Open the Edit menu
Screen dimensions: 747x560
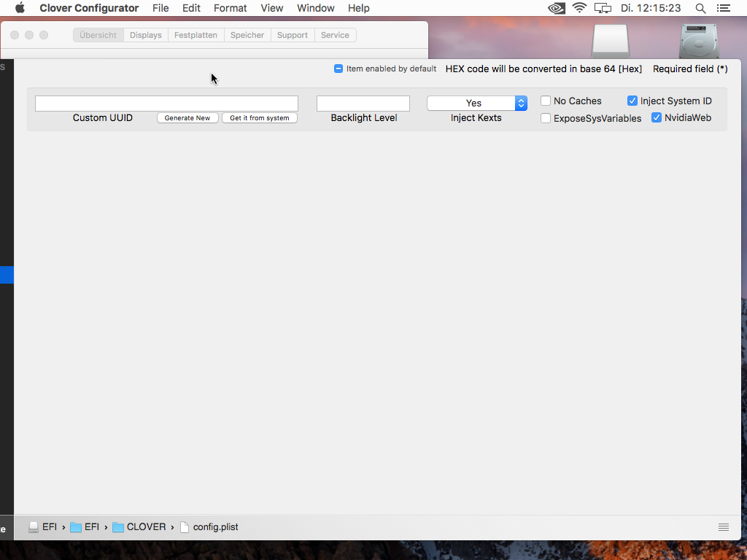(x=191, y=8)
